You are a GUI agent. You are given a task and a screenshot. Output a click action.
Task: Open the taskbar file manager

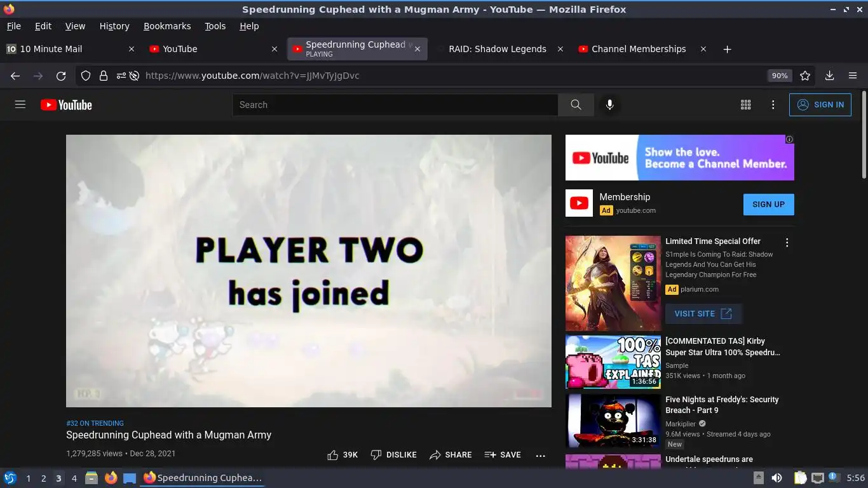91,478
